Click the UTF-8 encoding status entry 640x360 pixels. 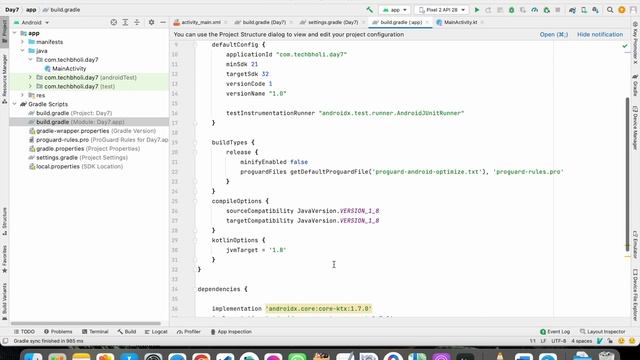tap(558, 341)
